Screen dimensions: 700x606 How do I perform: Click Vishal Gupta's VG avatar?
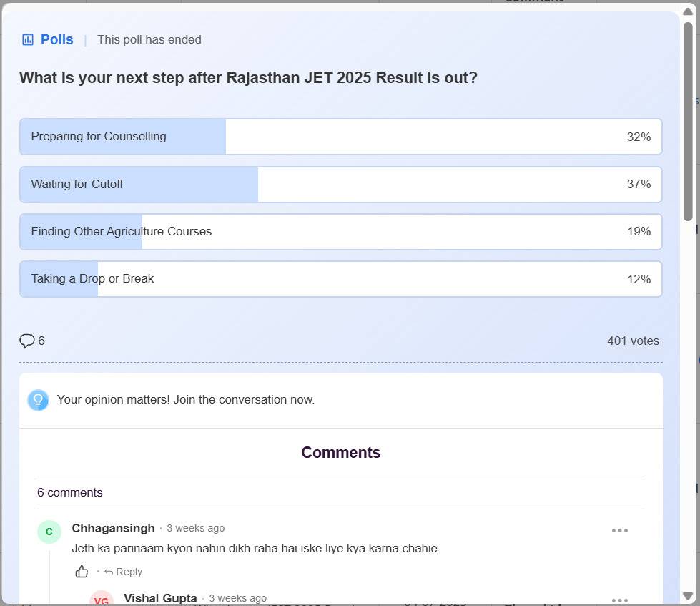click(x=102, y=600)
